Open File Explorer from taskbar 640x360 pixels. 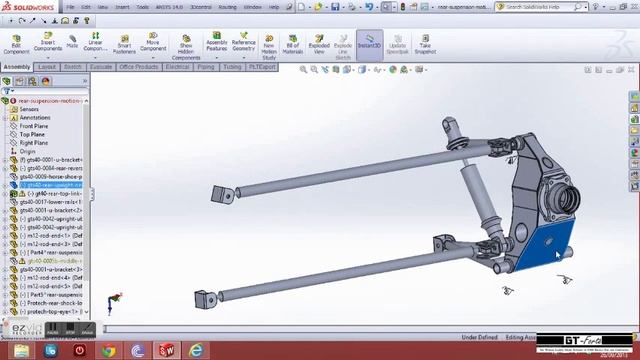pyautogui.click(x=21, y=351)
